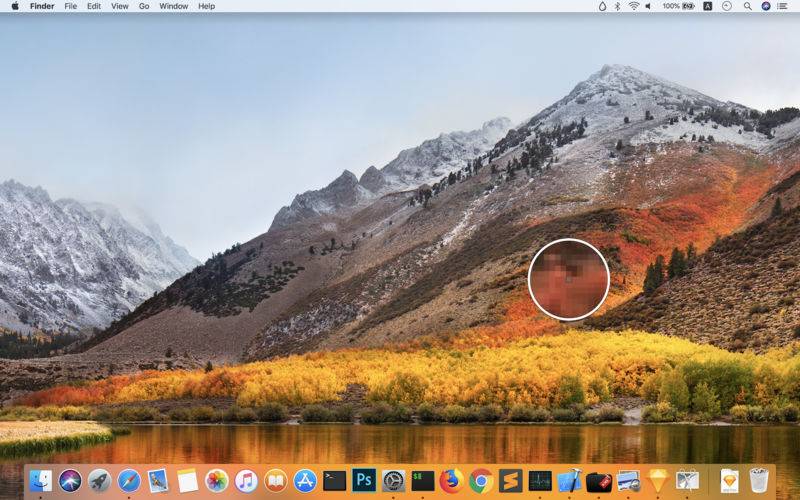Launch Activity Monitor from the Dock
The height and width of the screenshot is (500, 800).
pos(540,481)
